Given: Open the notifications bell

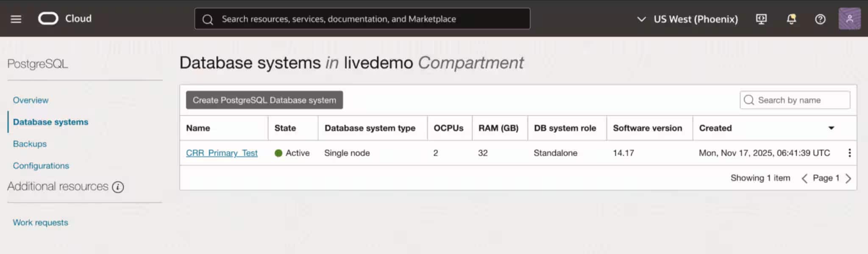Looking at the screenshot, I should 791,19.
